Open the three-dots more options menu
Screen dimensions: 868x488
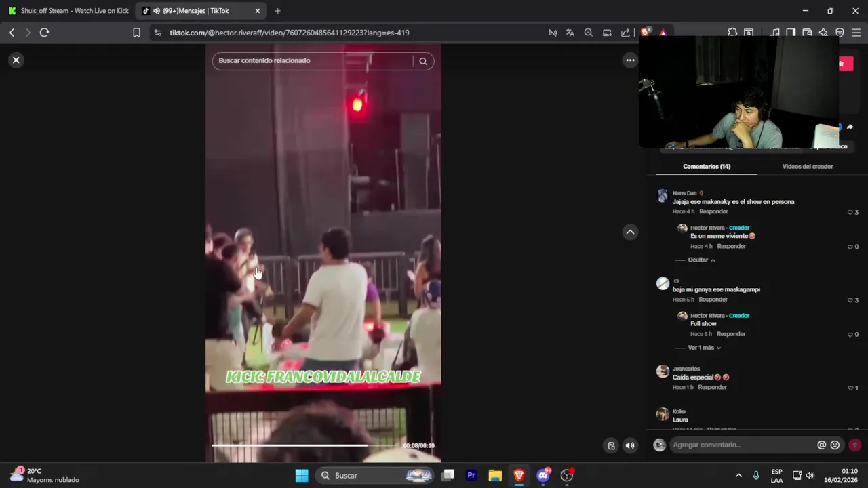point(630,60)
